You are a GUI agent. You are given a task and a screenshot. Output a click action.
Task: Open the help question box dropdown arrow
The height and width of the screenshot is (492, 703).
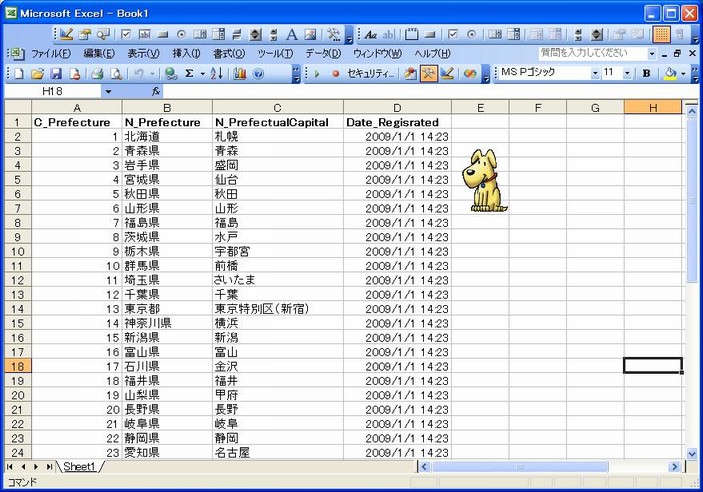(x=652, y=53)
